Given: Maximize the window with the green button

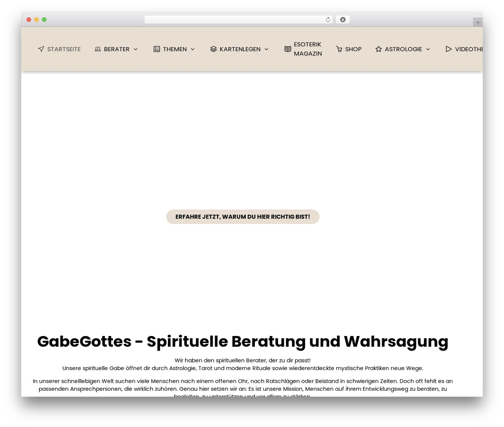Looking at the screenshot, I should pos(44,20).
